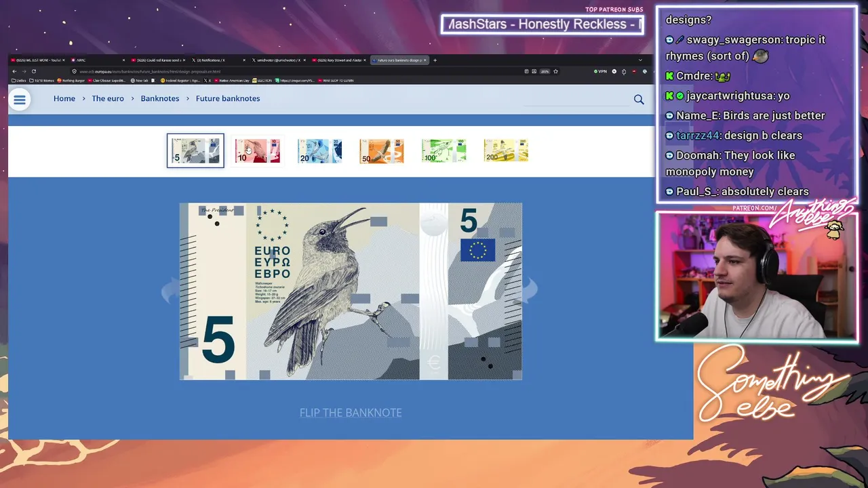Open the extensions puzzle icon
The height and width of the screenshot is (488, 868).
pyautogui.click(x=624, y=71)
